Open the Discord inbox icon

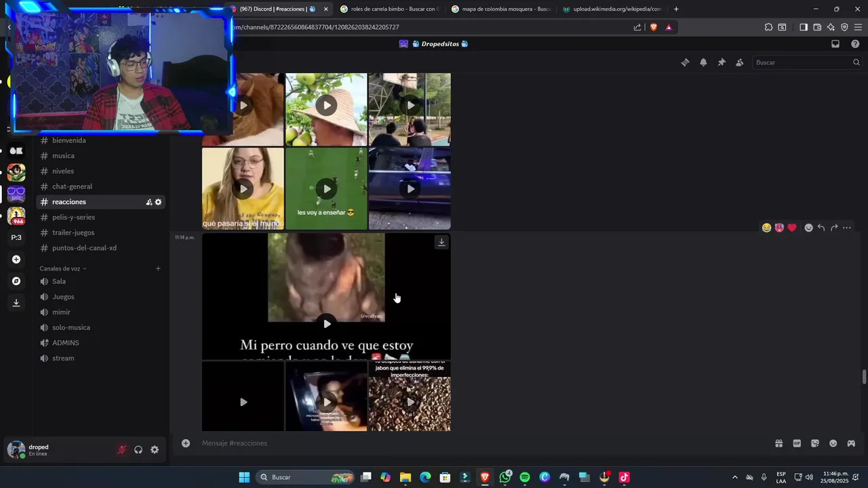(835, 44)
